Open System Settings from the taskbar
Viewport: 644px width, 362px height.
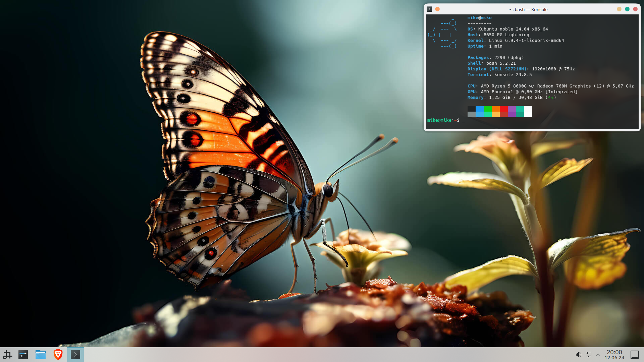(23, 354)
